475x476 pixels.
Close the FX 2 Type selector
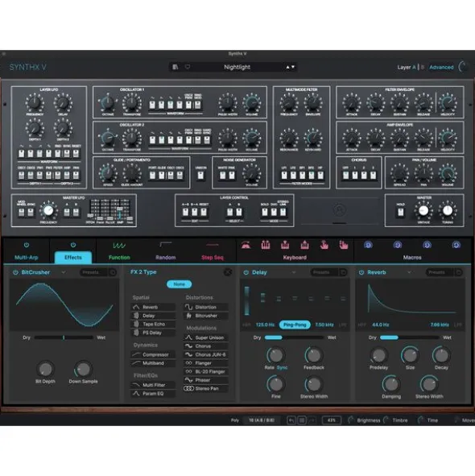(x=228, y=272)
